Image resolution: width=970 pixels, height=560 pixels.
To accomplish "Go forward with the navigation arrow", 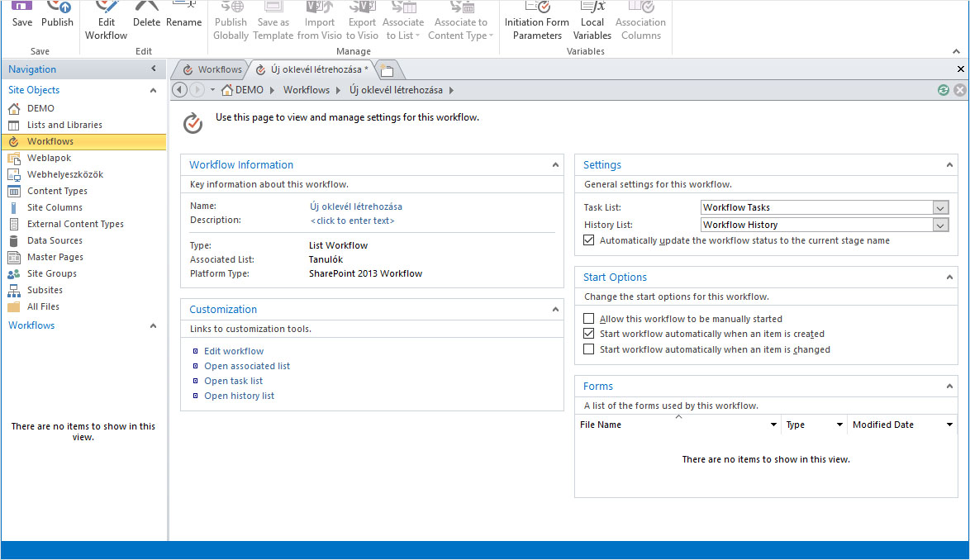I will (197, 90).
